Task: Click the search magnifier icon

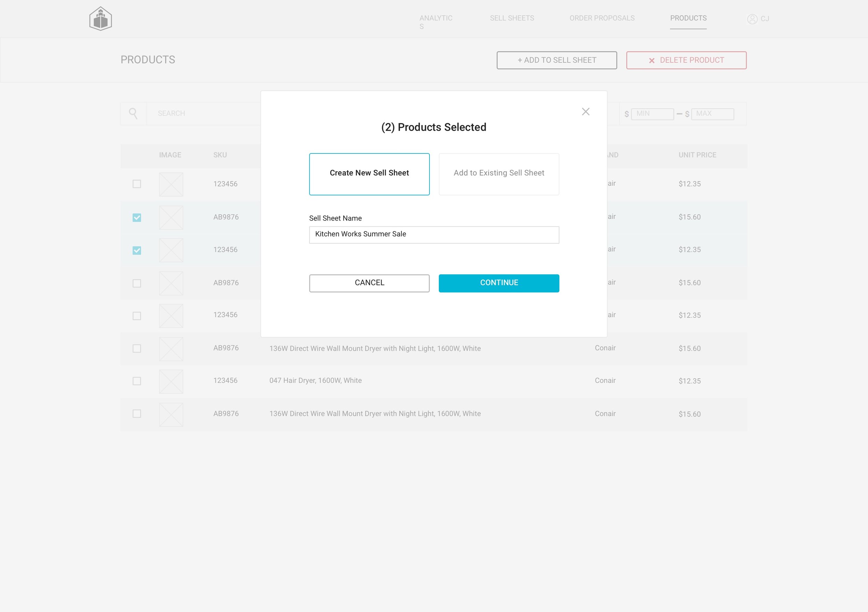Action: 133,114
